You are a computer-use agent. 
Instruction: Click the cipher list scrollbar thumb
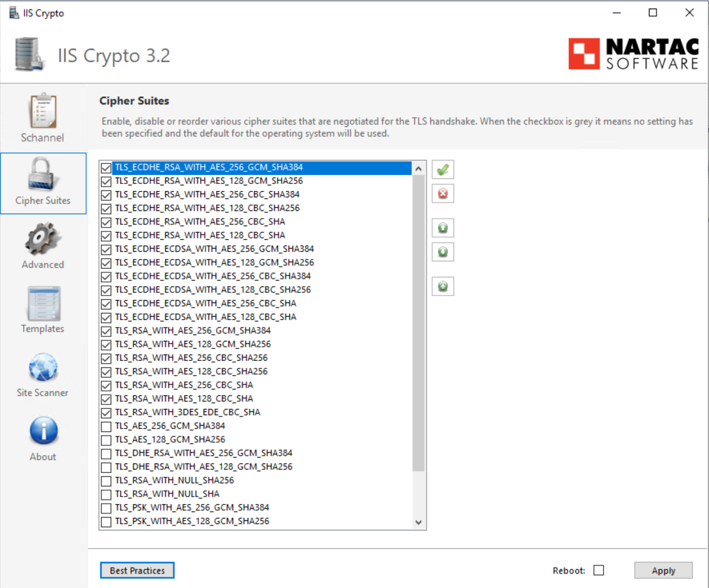pos(418,323)
